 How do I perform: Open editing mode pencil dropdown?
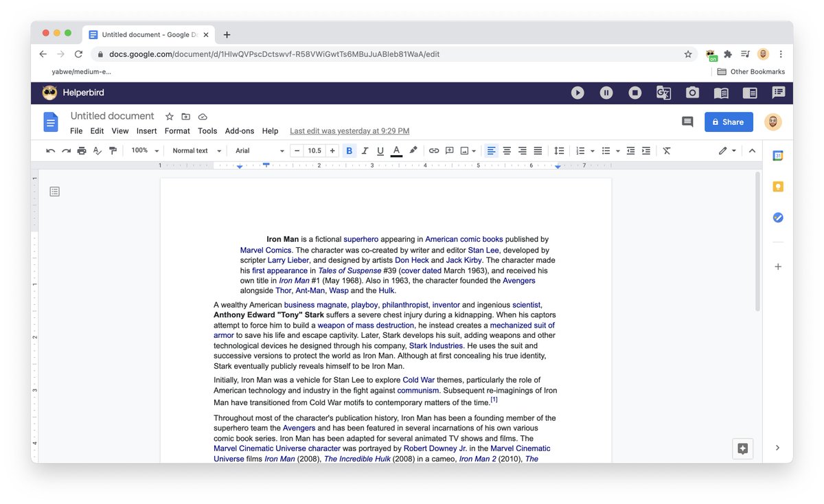click(727, 151)
